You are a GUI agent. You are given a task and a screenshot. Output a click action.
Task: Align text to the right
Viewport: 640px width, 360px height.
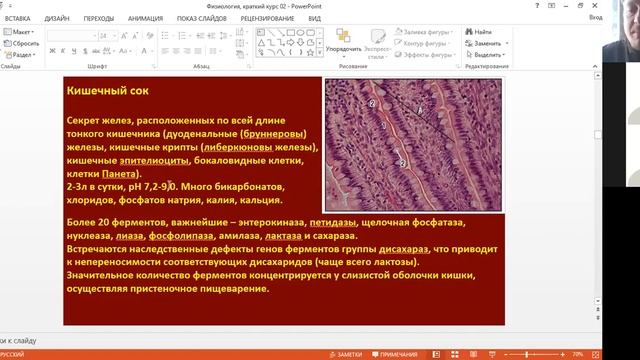click(187, 51)
